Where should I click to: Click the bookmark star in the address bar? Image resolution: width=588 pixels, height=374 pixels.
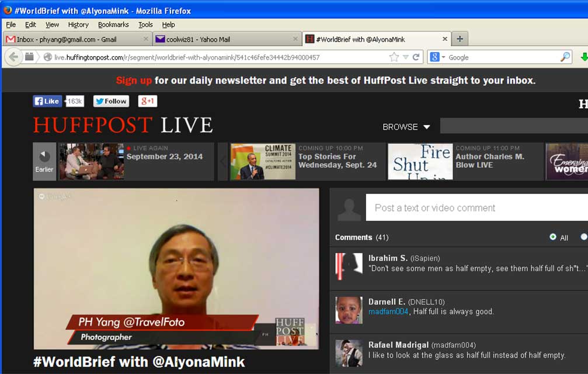(394, 57)
